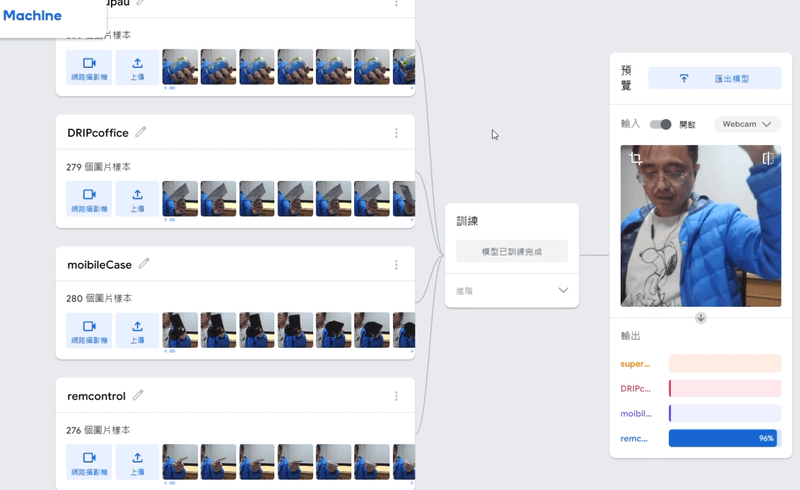This screenshot has width=800, height=490.
Task: Click the model trained button
Action: click(x=511, y=251)
